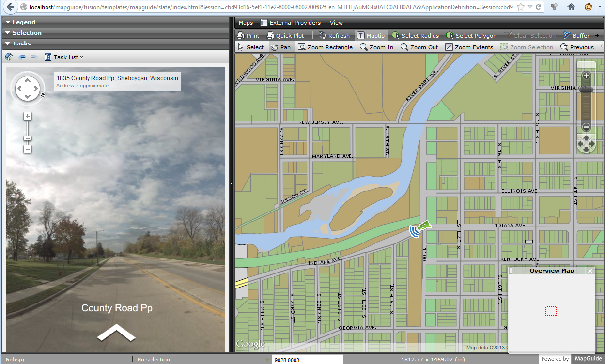Enable the Select Radius tool
This screenshot has height=364, width=605.
pyautogui.click(x=416, y=35)
